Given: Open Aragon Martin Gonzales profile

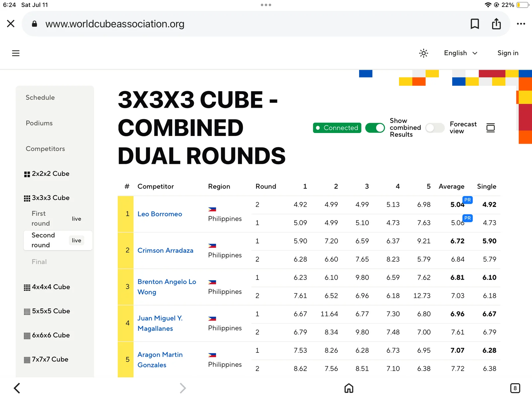Looking at the screenshot, I should 160,360.
